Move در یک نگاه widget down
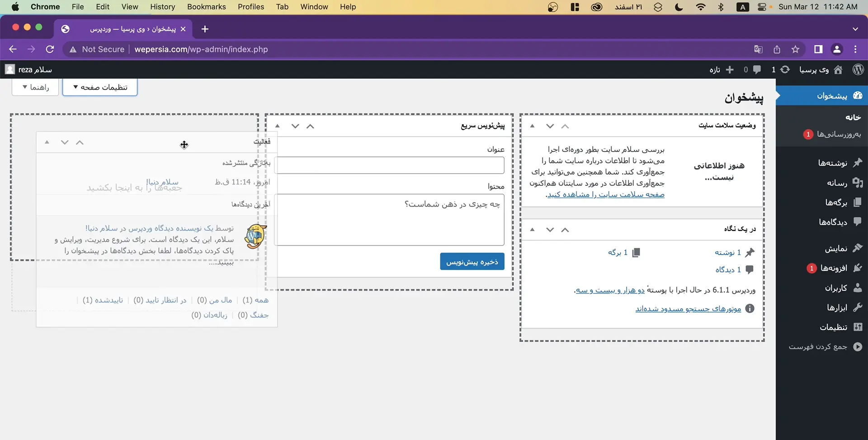This screenshot has height=440, width=868. pos(550,230)
